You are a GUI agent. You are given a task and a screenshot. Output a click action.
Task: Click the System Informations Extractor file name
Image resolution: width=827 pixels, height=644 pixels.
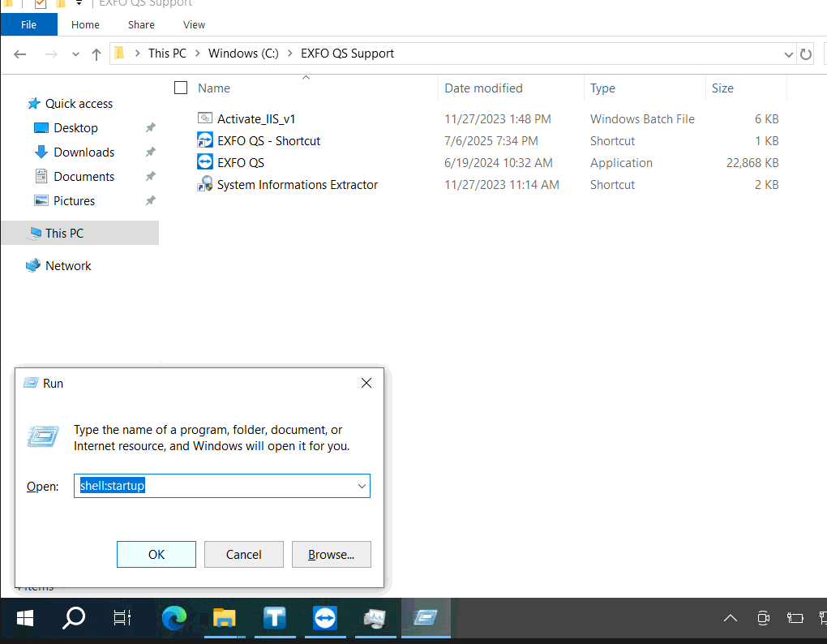pos(298,185)
